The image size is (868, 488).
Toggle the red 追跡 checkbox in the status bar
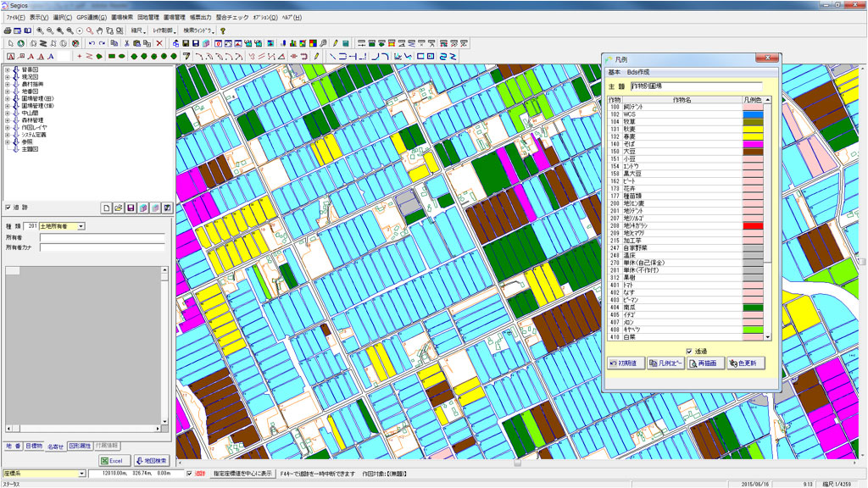[x=189, y=474]
